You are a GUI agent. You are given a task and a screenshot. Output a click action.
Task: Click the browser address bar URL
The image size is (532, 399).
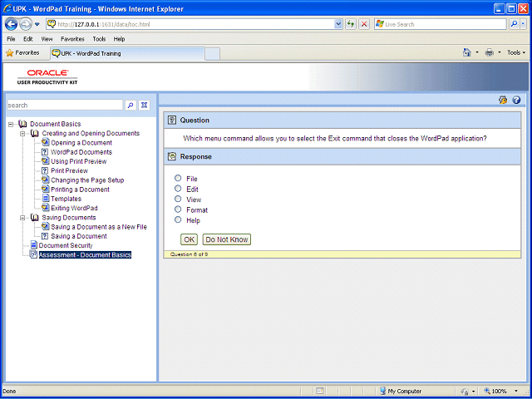190,24
